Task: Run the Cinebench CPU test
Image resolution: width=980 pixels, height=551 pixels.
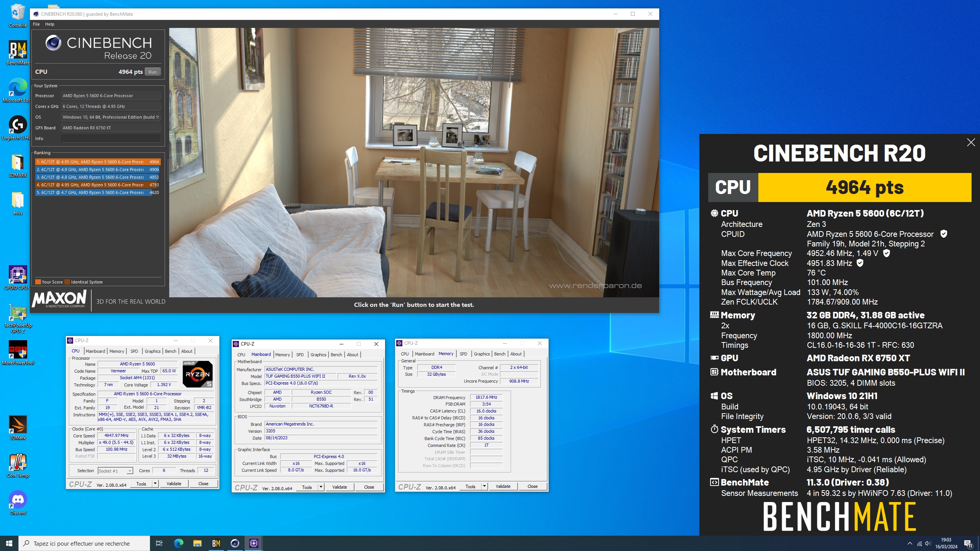Action: click(x=152, y=72)
